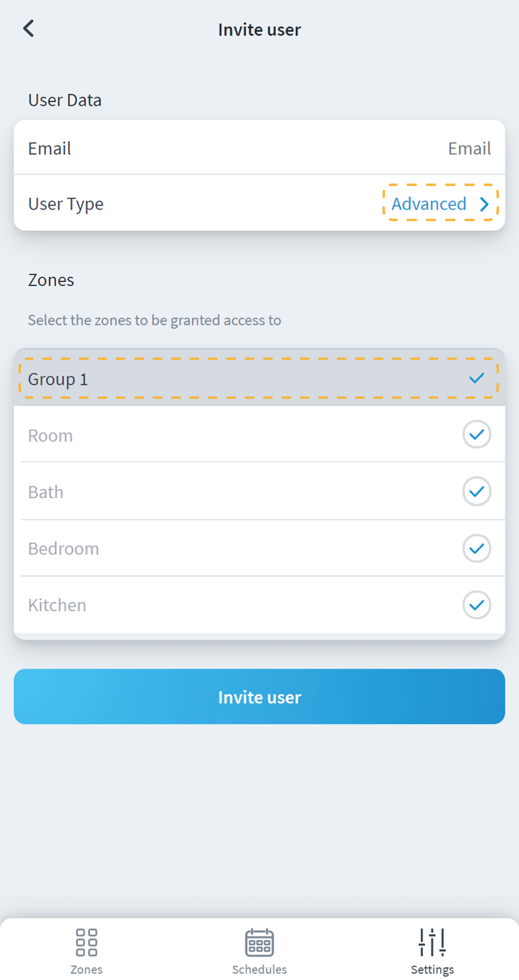Viewport: 519px width, 980px height.
Task: Tap the Settings sliders icon
Action: click(x=432, y=942)
